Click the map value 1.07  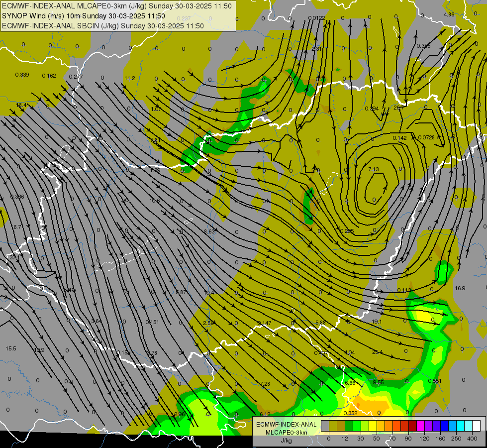156,109
